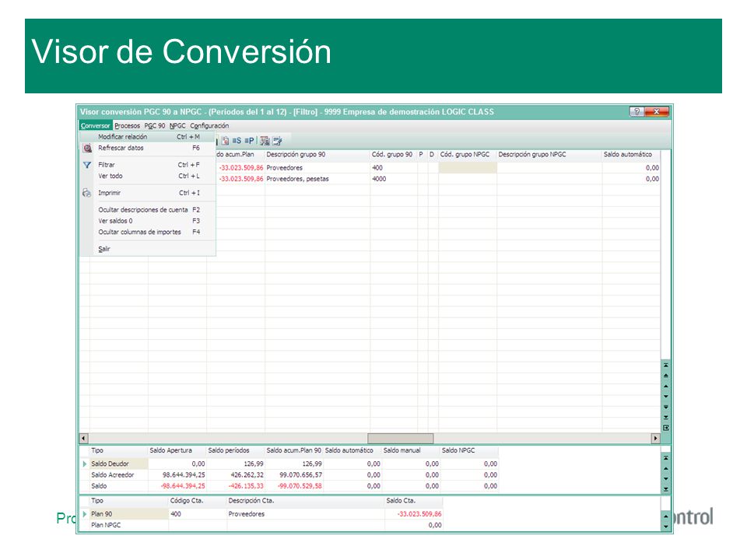Click Saldo NPGC column header
This screenshot has width=747, height=560.
coord(469,450)
